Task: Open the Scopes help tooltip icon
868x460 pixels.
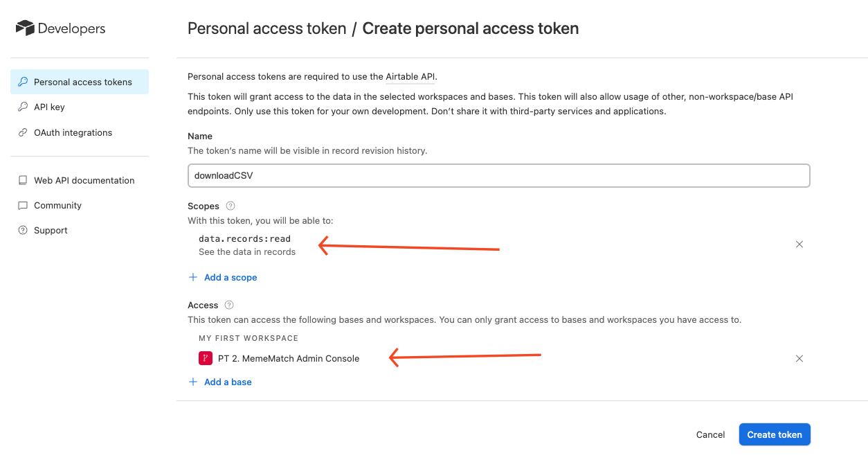Action: coord(230,206)
